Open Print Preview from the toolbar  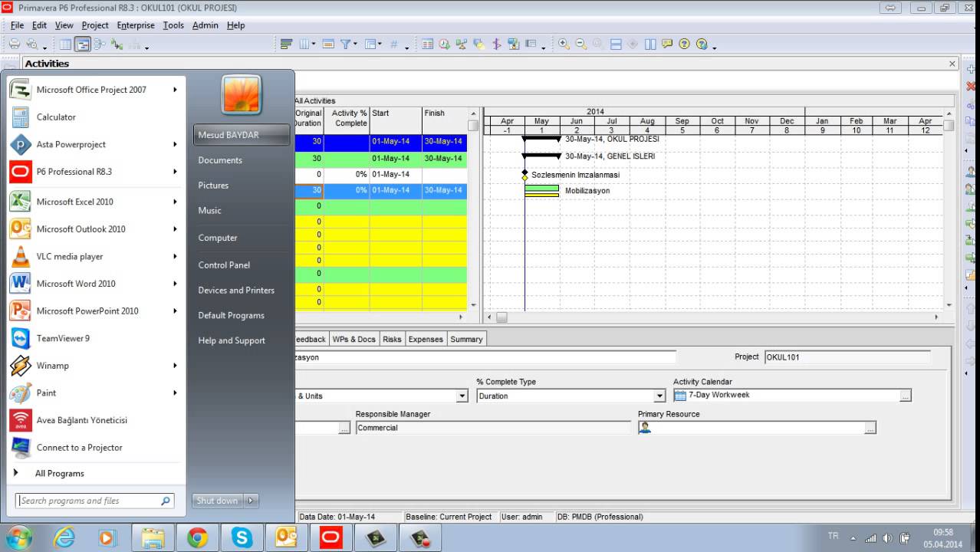click(31, 44)
